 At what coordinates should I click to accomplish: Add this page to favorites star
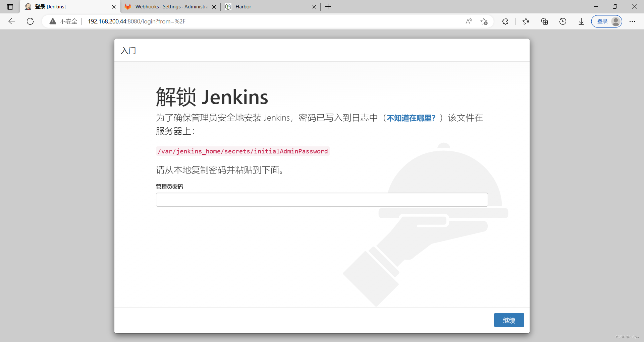point(484,21)
